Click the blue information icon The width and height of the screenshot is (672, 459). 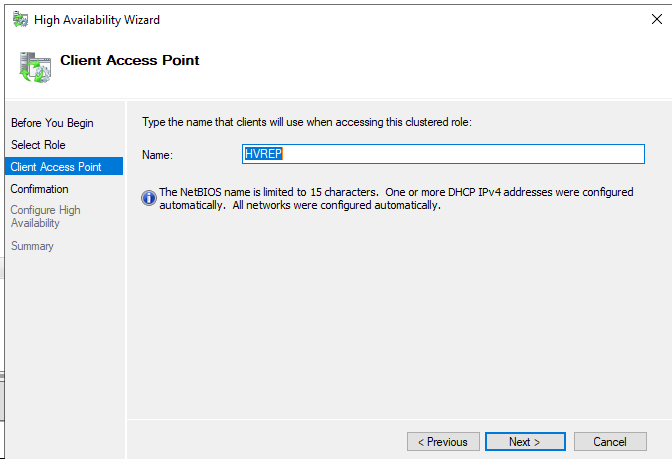pos(149,198)
